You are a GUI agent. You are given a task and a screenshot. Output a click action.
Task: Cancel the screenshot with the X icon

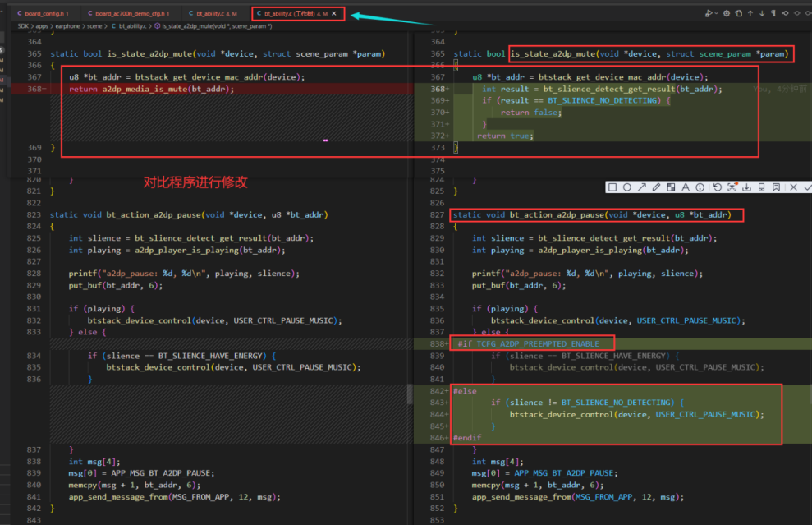point(793,187)
